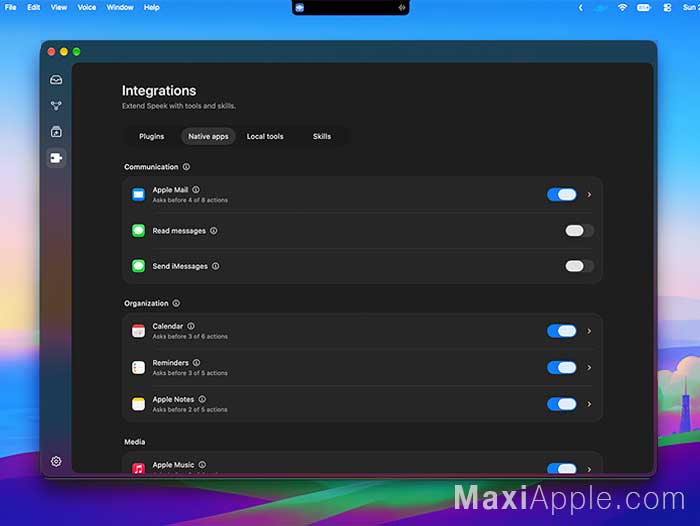The width and height of the screenshot is (700, 526).
Task: Click the Apple Mail app icon
Action: point(138,195)
